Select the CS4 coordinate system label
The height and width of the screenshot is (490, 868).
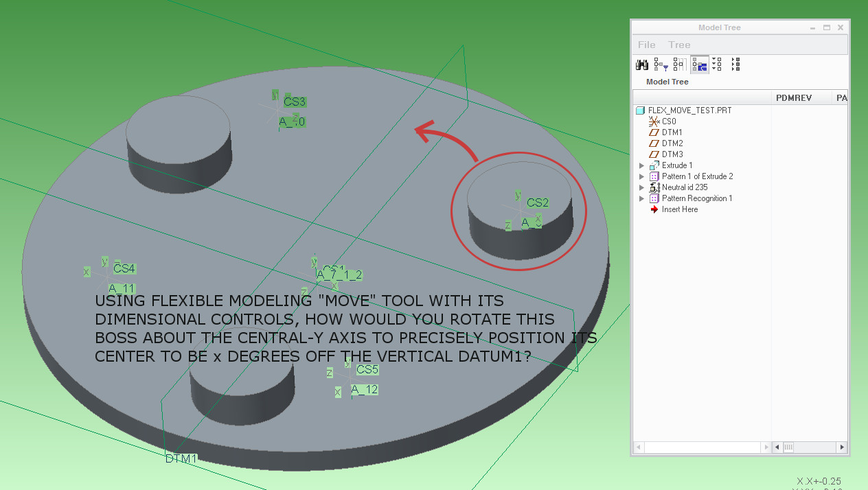click(124, 268)
